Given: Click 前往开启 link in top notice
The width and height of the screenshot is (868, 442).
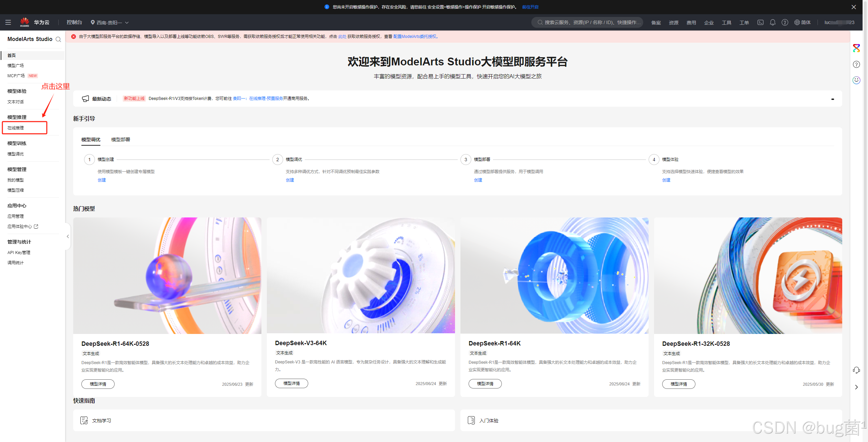Looking at the screenshot, I should click(x=530, y=7).
